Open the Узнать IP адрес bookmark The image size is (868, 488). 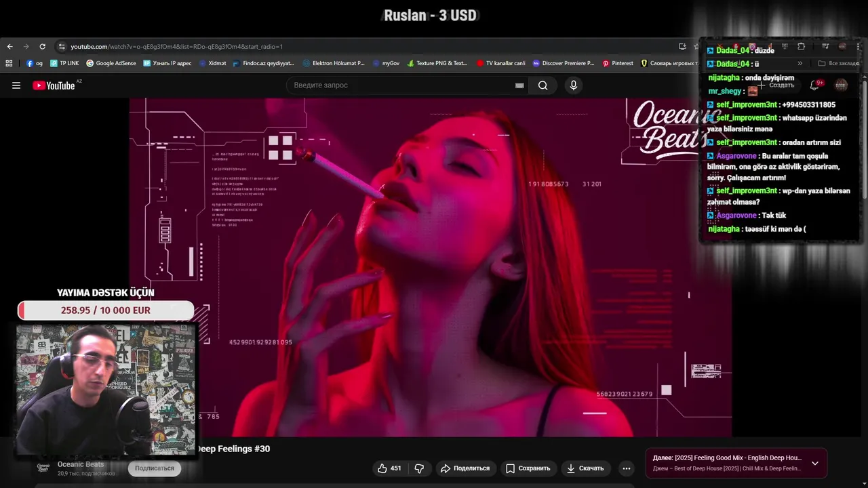[x=167, y=63]
